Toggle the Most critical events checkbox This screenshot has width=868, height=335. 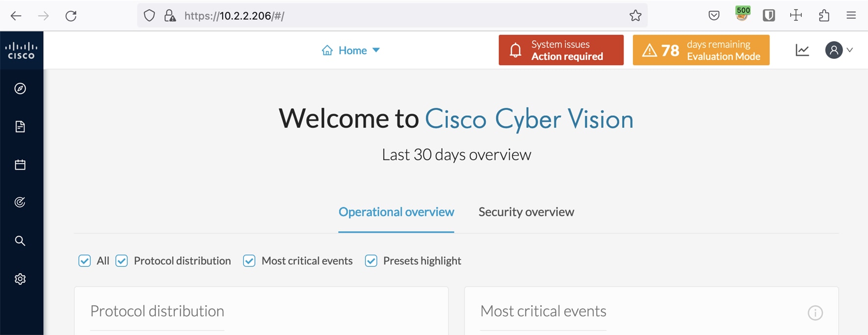click(249, 261)
